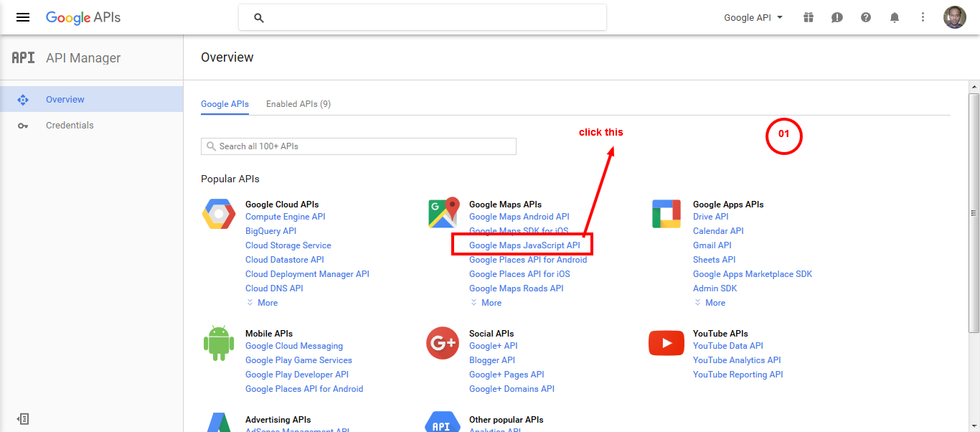The width and height of the screenshot is (980, 432).
Task: Click the search magnifier icon in top bar
Action: click(x=259, y=18)
